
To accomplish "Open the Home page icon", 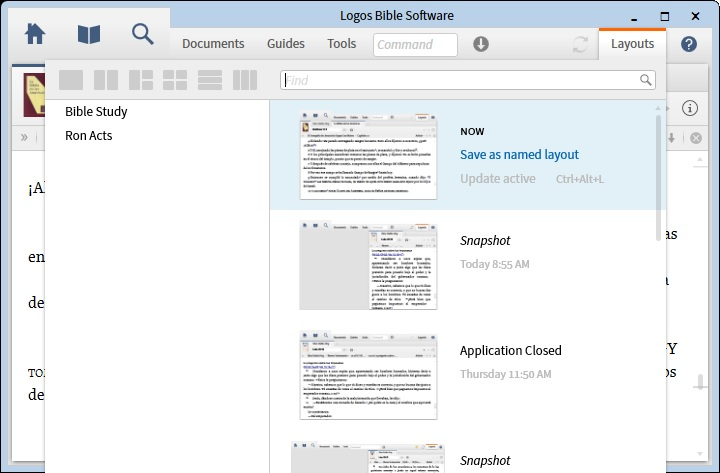I will click(x=35, y=34).
